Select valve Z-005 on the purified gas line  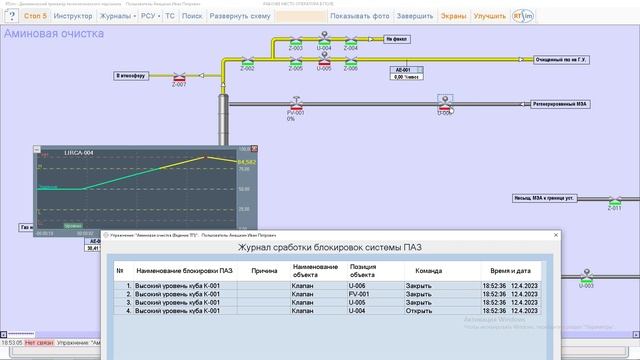click(296, 62)
